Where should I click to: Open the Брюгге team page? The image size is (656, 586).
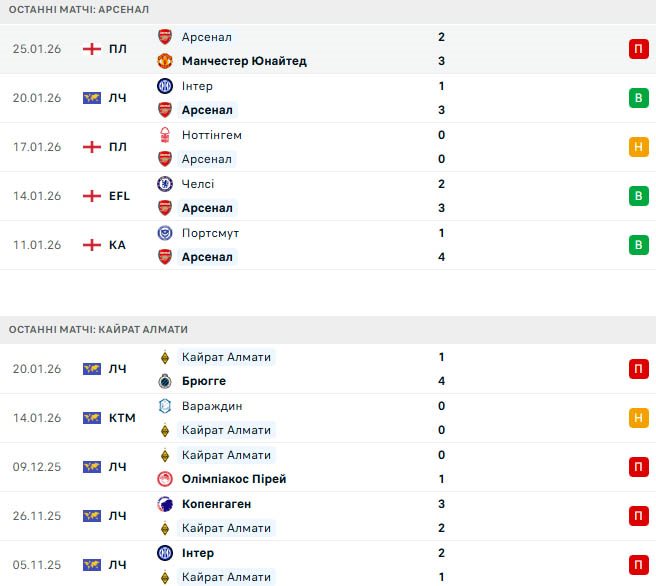[204, 381]
